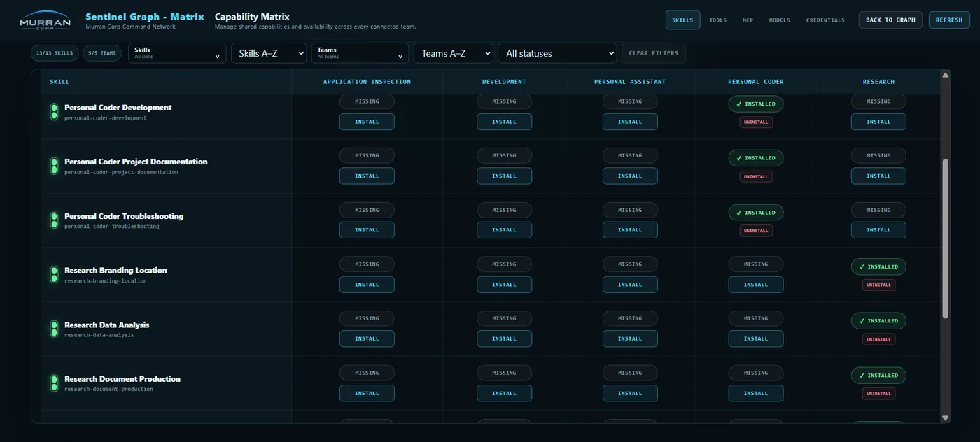This screenshot has width=980, height=442.
Task: Click the Refresh button
Action: pyautogui.click(x=949, y=20)
